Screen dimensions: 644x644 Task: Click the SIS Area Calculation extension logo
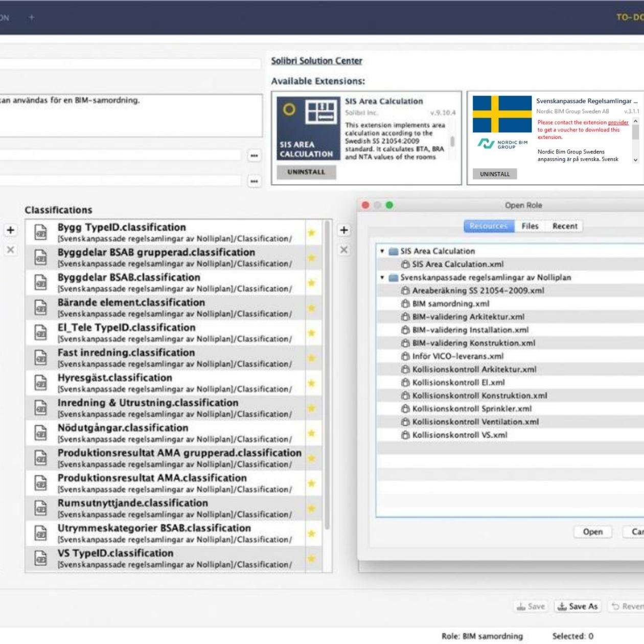click(x=309, y=129)
